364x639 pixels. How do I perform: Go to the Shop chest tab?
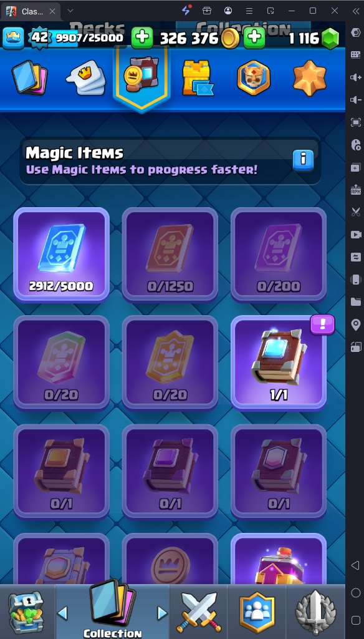point(26,612)
